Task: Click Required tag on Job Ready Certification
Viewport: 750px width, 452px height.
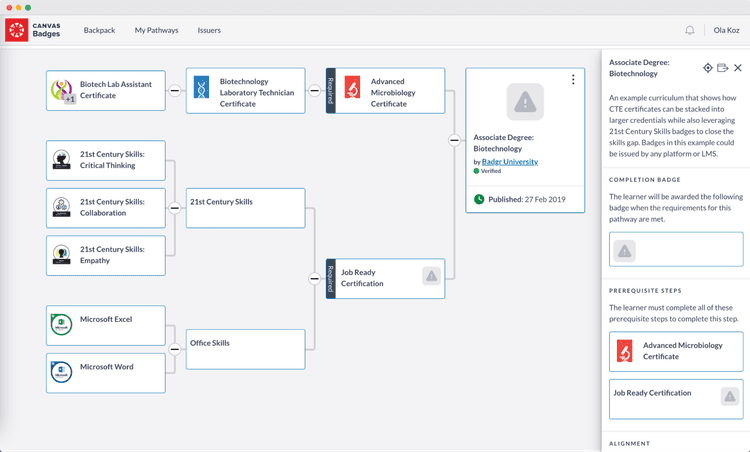Action: (331, 278)
